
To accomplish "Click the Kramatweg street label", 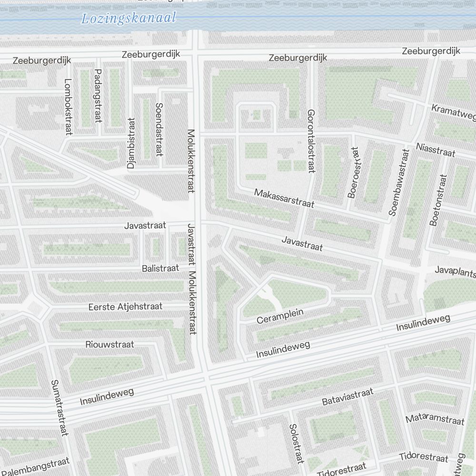I will pyautogui.click(x=453, y=112).
